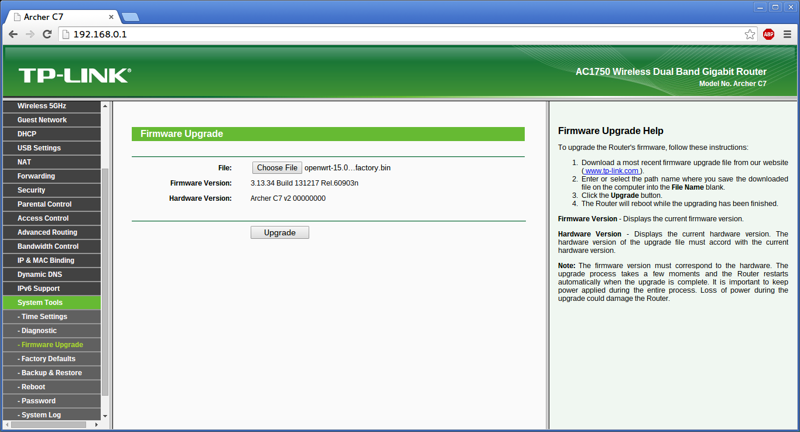
Task: Follow the www.tp-link.com link
Action: pyautogui.click(x=611, y=171)
